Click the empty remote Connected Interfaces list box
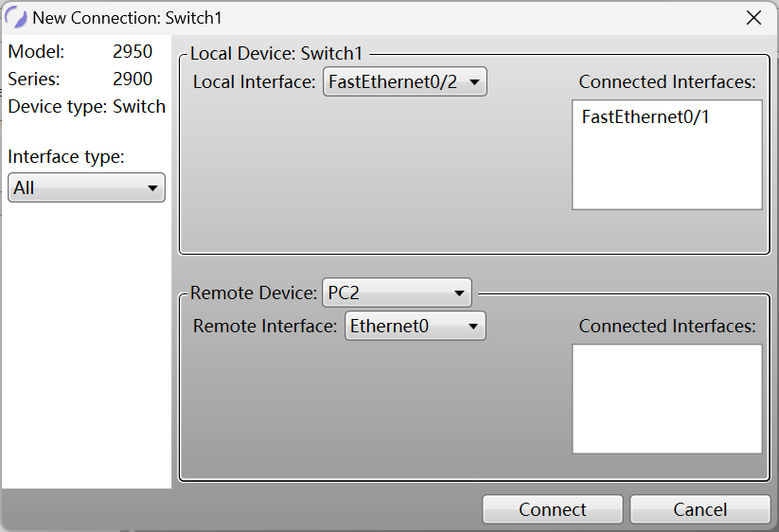 (667, 399)
